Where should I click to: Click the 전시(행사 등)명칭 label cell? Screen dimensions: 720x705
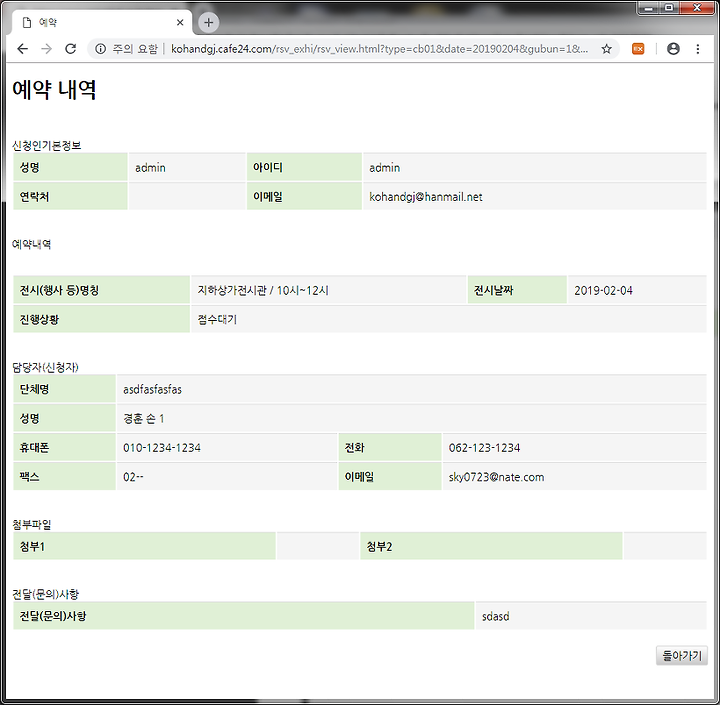coord(101,290)
